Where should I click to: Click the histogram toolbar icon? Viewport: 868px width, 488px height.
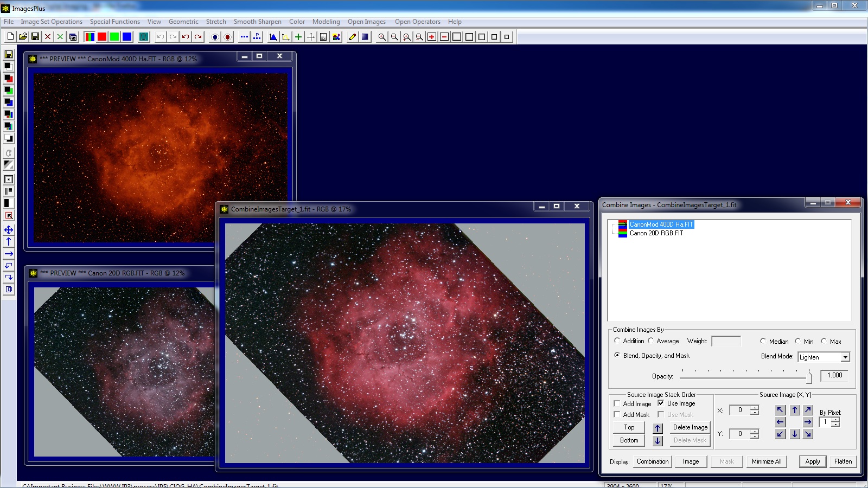pyautogui.click(x=273, y=37)
